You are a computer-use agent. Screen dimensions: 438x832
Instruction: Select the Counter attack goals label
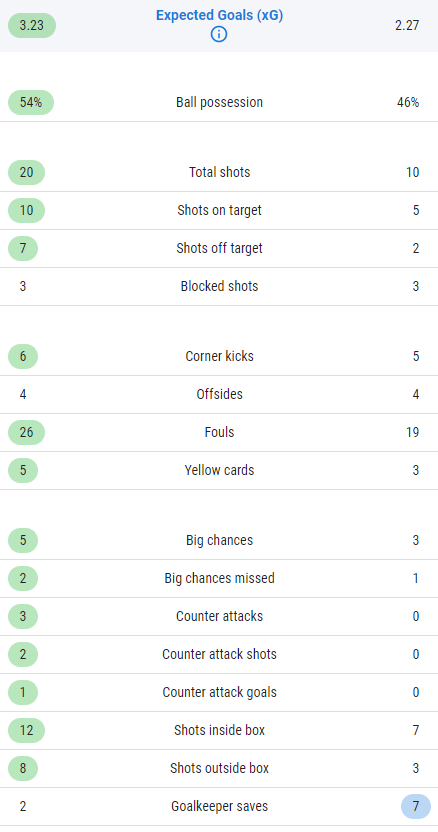[x=219, y=692]
